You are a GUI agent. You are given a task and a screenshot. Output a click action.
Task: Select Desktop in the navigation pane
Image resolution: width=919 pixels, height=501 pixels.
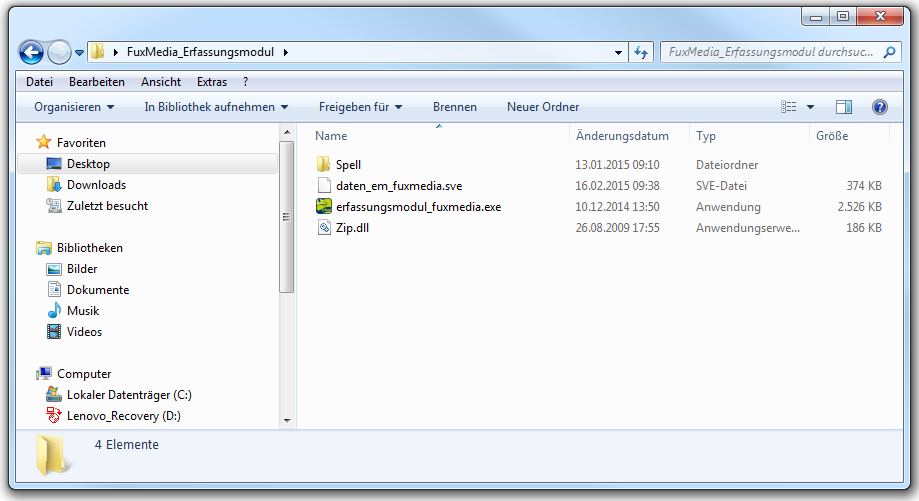click(x=88, y=163)
